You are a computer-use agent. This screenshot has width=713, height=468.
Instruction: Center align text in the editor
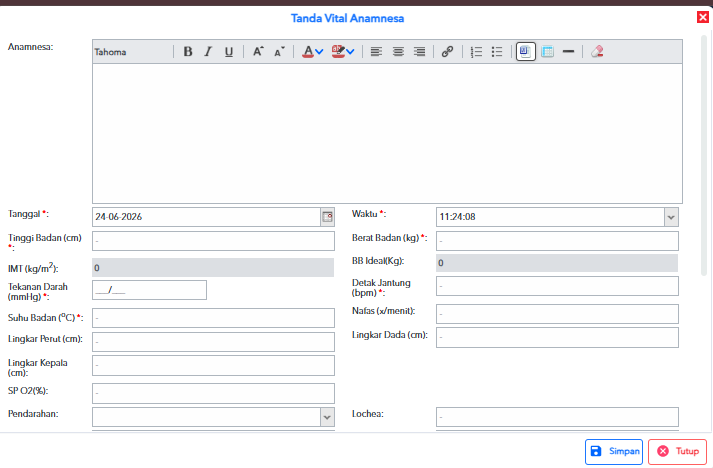(398, 52)
